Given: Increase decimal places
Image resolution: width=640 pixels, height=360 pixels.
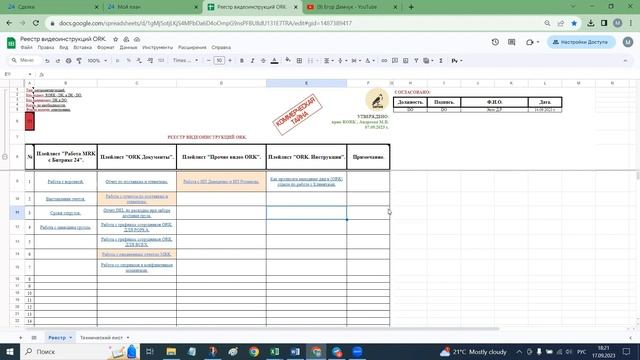Looking at the screenshot, I should [150, 60].
